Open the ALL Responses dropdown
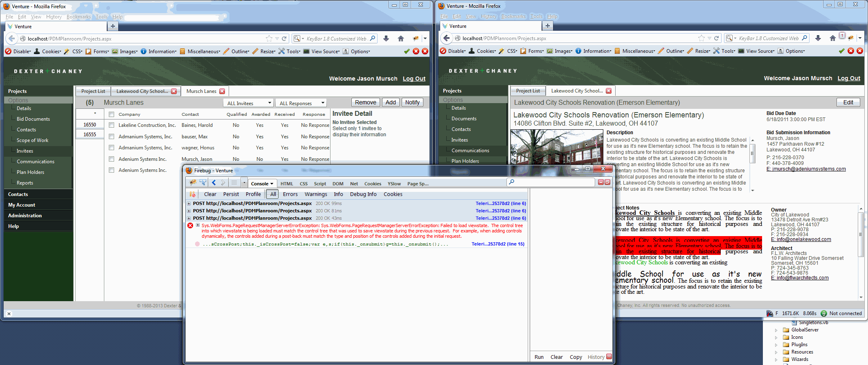The width and height of the screenshot is (868, 365). (301, 103)
